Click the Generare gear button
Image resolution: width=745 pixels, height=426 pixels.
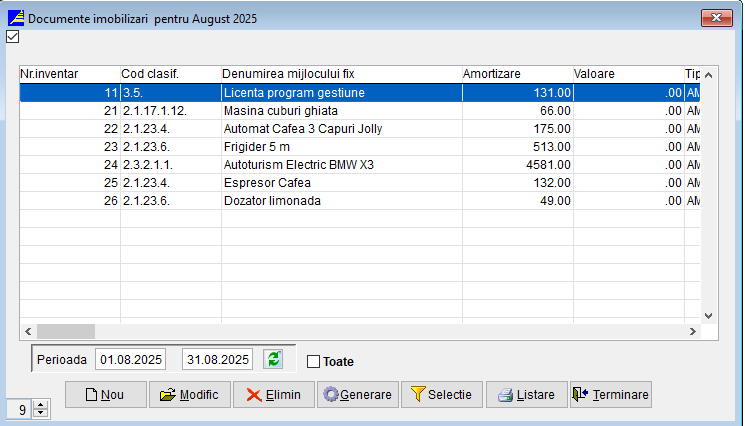point(358,395)
